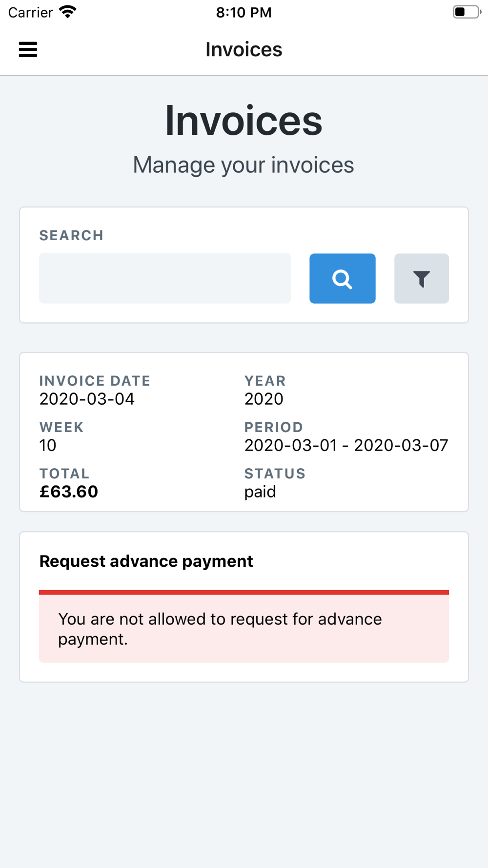Click the advance payment not-allowed alert
This screenshot has width=488, height=868.
pos(244,629)
